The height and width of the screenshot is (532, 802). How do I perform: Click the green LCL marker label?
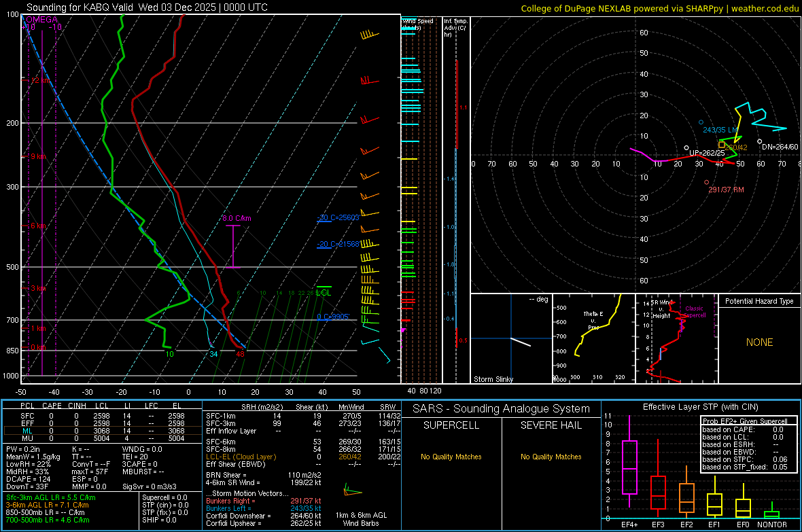click(324, 293)
